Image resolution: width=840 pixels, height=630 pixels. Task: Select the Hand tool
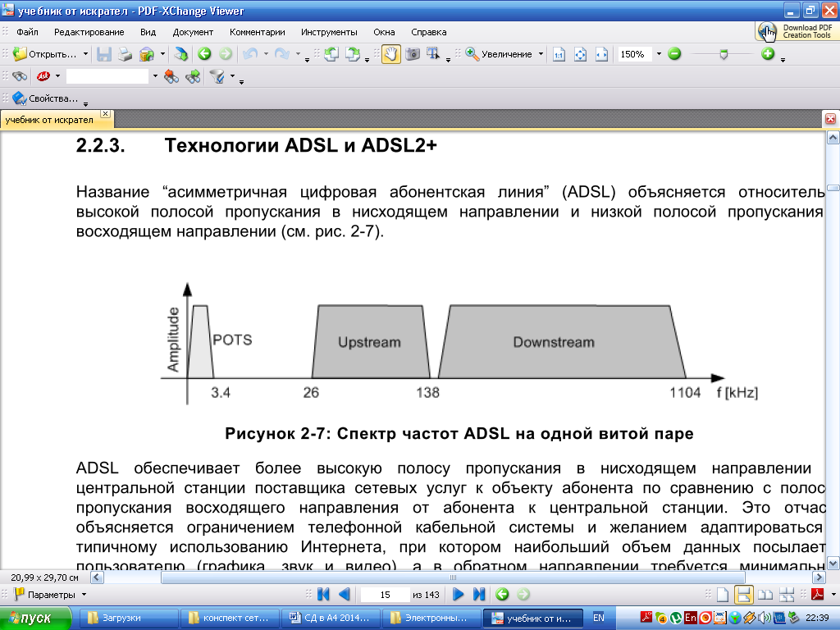tap(391, 54)
